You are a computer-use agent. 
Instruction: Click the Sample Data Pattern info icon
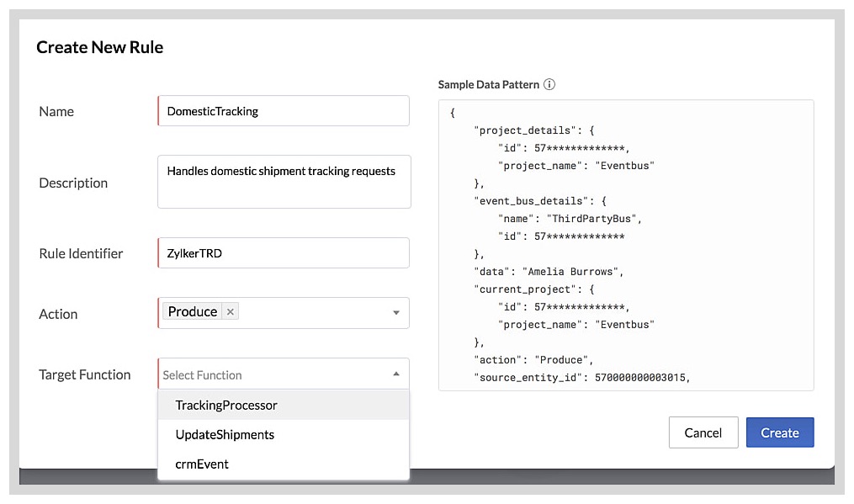[x=550, y=84]
